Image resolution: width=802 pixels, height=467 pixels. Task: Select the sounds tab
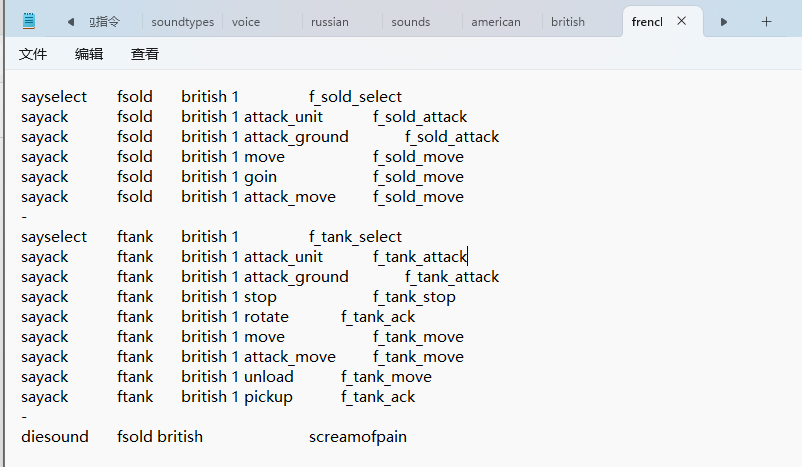[x=410, y=22]
